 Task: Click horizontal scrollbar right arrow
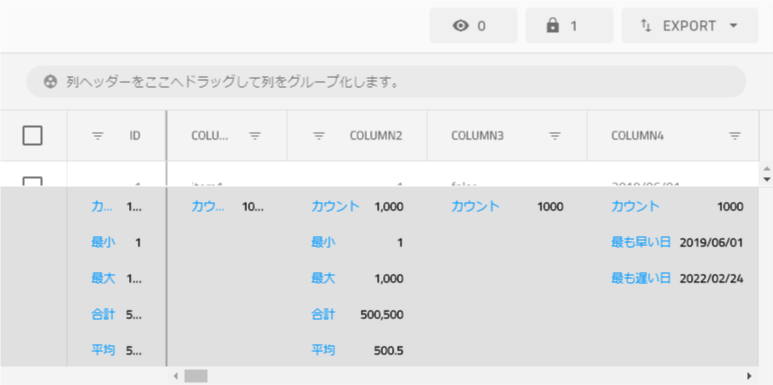coord(749,376)
